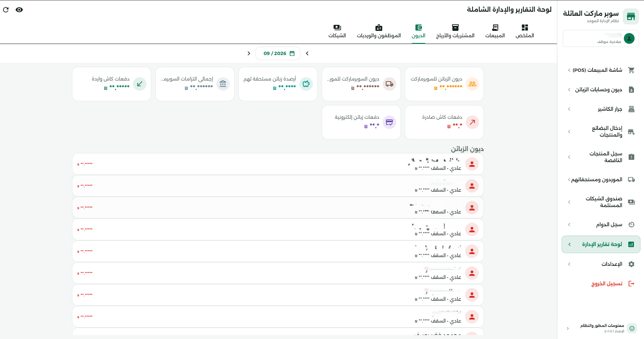Click the دفعات كاش صادرة outgoing arrow icon
The image size is (644, 339).
pos(472,122)
